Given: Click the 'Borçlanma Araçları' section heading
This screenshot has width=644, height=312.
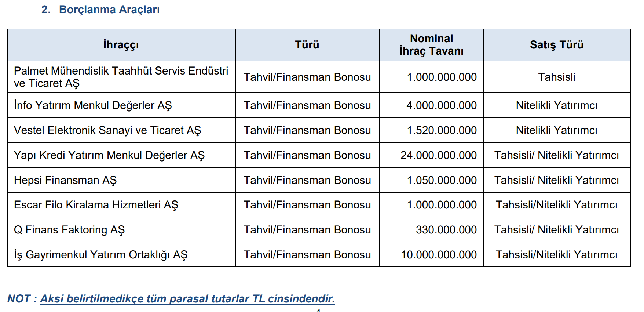Looking at the screenshot, I should coord(109,10).
